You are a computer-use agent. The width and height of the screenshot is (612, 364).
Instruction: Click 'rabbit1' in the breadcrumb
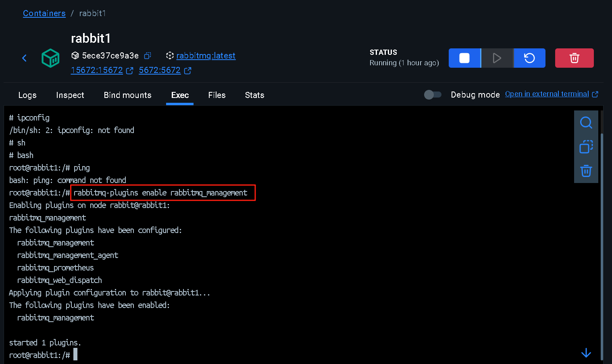coord(92,13)
